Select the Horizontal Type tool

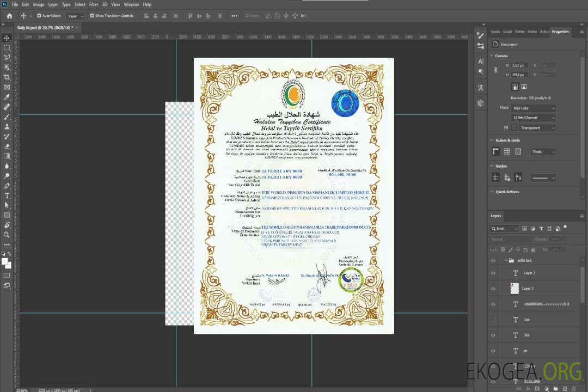[x=7, y=195]
